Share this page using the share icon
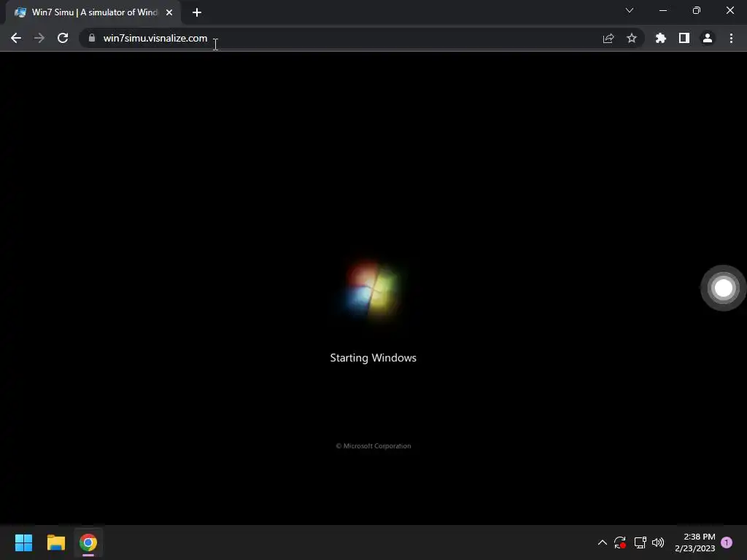This screenshot has width=747, height=560. click(608, 38)
